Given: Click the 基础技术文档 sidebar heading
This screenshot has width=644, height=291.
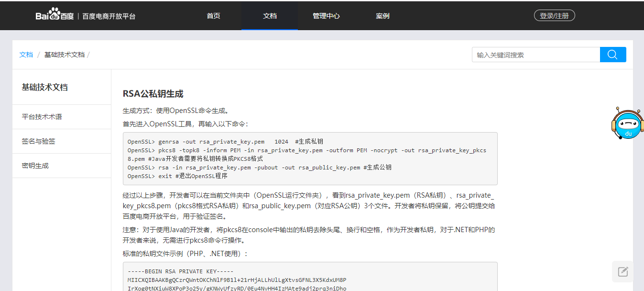Looking at the screenshot, I should click(x=44, y=87).
